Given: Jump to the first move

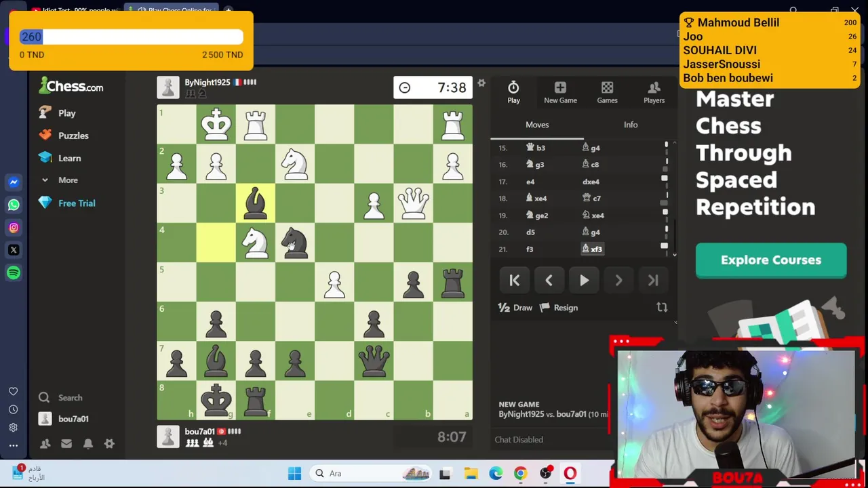Looking at the screenshot, I should pos(515,280).
